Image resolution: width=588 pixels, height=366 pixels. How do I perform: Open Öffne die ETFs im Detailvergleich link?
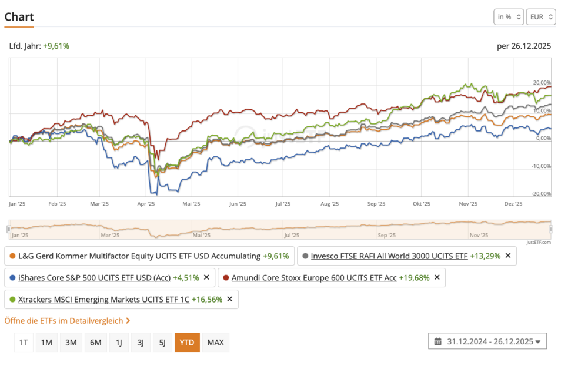(64, 321)
